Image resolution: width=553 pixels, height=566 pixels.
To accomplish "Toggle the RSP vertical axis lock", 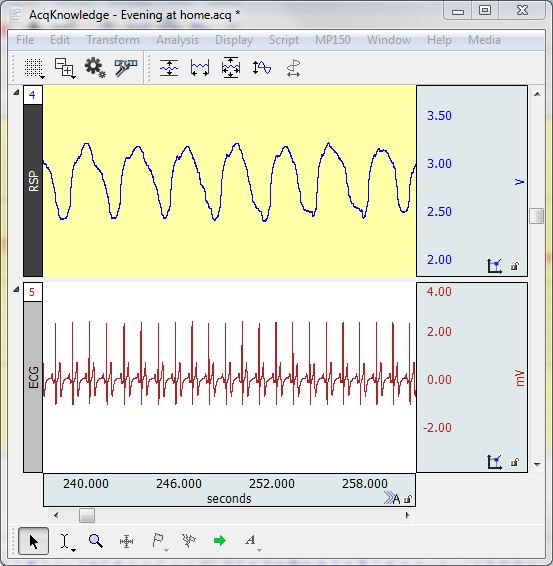I will coord(515,266).
